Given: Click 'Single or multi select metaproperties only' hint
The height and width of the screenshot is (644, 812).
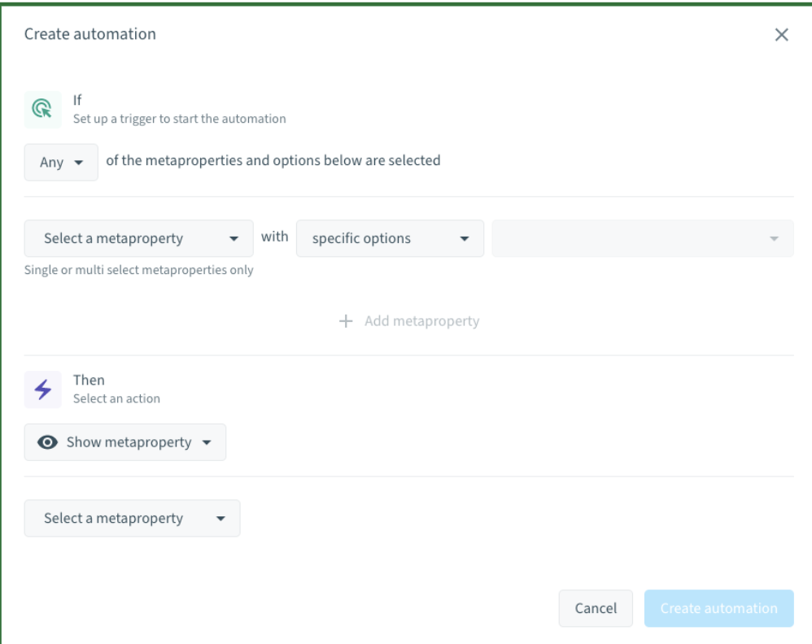Looking at the screenshot, I should point(139,270).
